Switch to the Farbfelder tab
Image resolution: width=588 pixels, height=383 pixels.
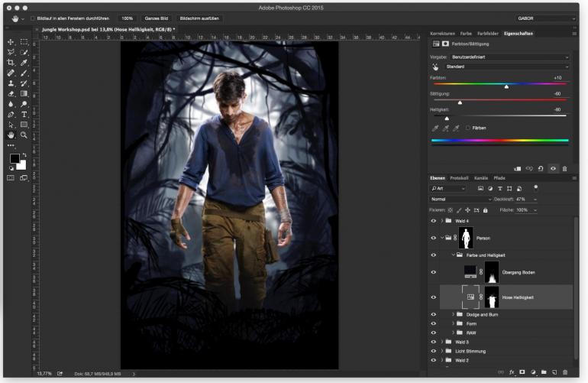[487, 34]
